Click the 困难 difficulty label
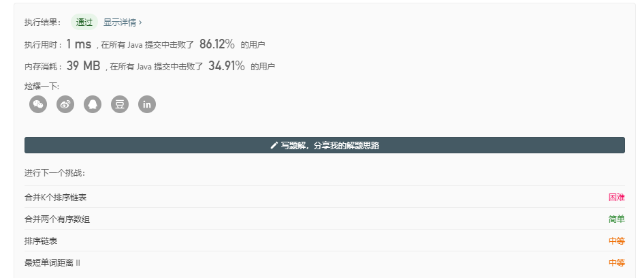The image size is (644, 278). (x=616, y=197)
